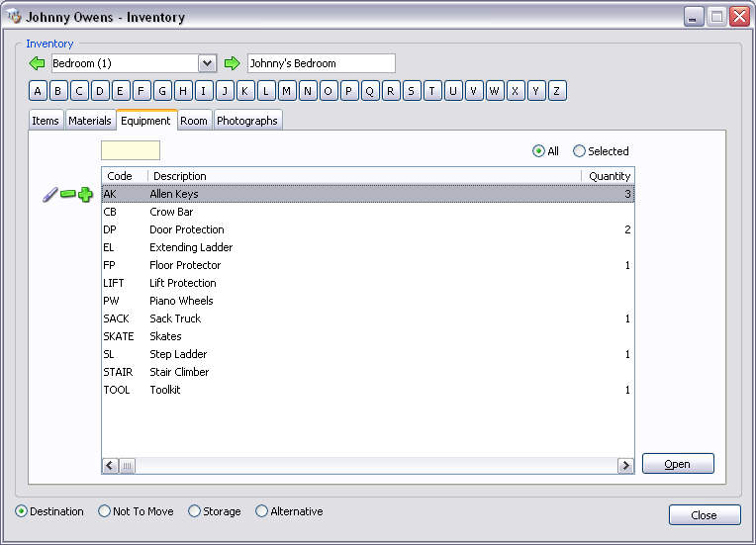Enable the Not To Move option
Viewport: 756px width, 545px height.
click(x=105, y=511)
